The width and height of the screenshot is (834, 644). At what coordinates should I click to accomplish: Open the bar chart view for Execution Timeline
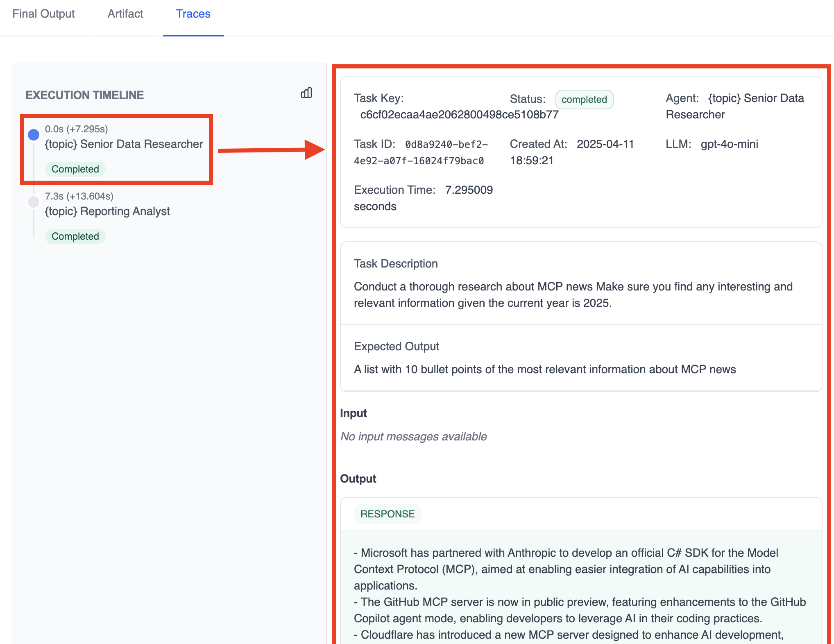[x=306, y=93]
